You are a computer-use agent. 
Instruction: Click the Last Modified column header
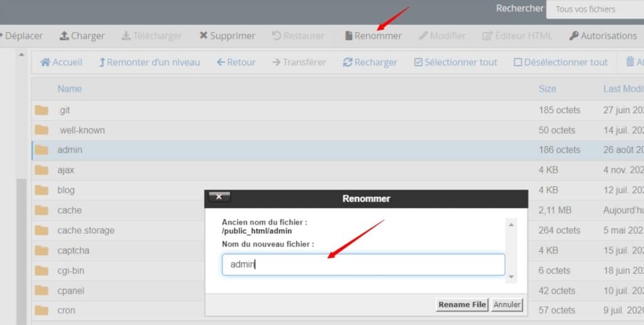623,89
